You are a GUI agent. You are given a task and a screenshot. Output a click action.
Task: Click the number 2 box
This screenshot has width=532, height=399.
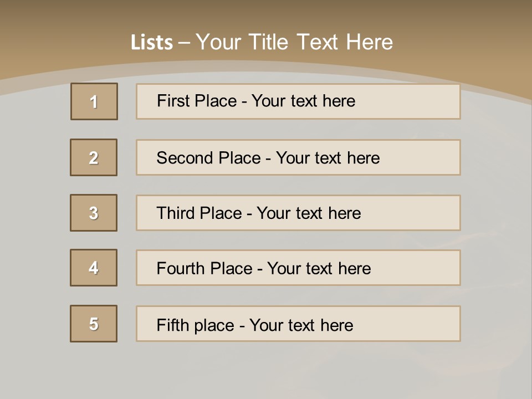click(94, 157)
